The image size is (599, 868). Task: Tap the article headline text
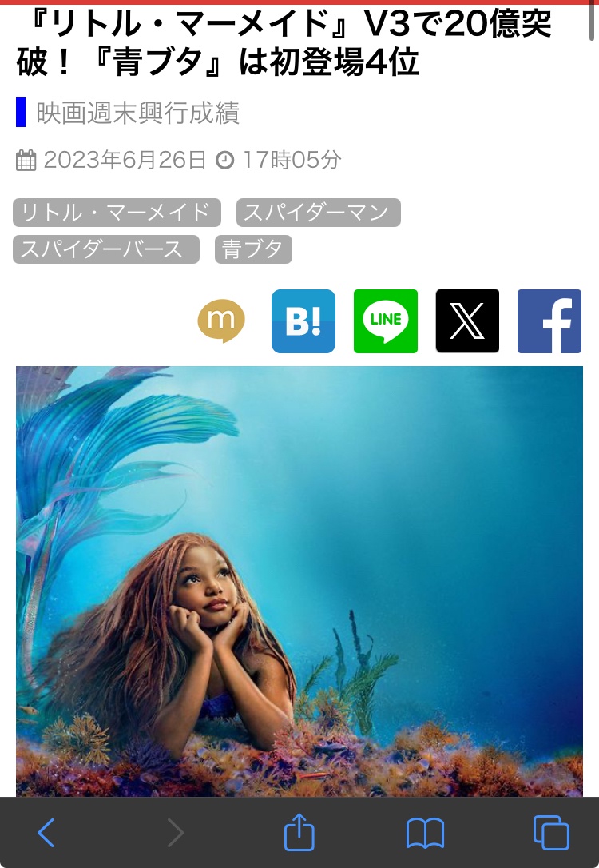click(284, 42)
